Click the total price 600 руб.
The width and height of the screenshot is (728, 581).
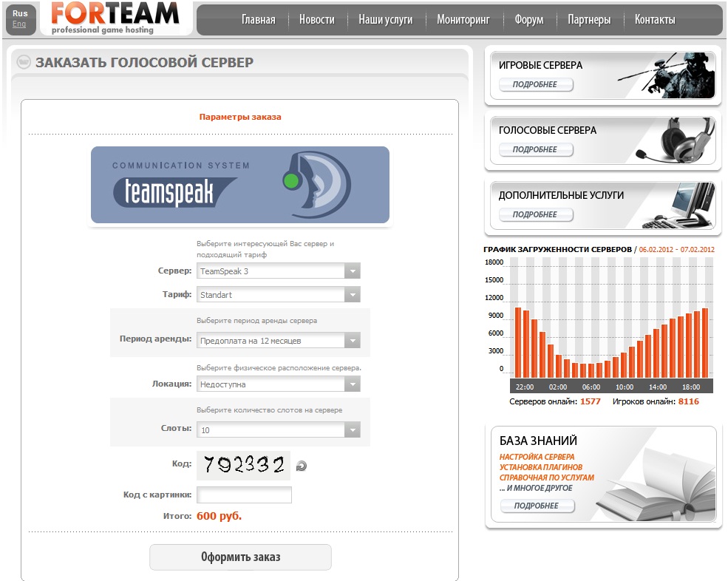[x=220, y=516]
